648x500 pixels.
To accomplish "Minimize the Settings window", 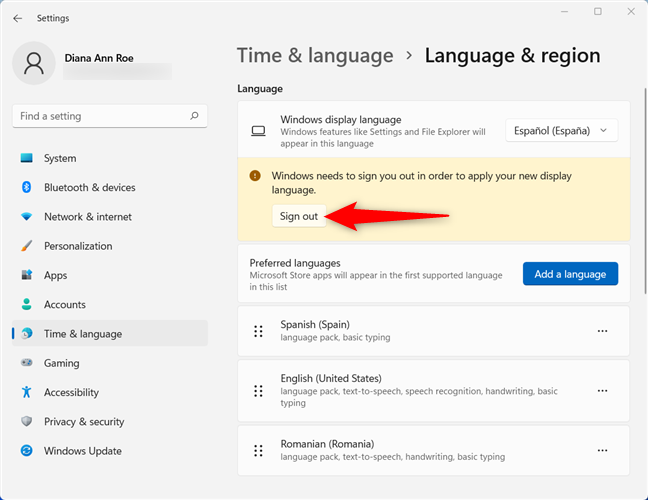I will [x=565, y=12].
